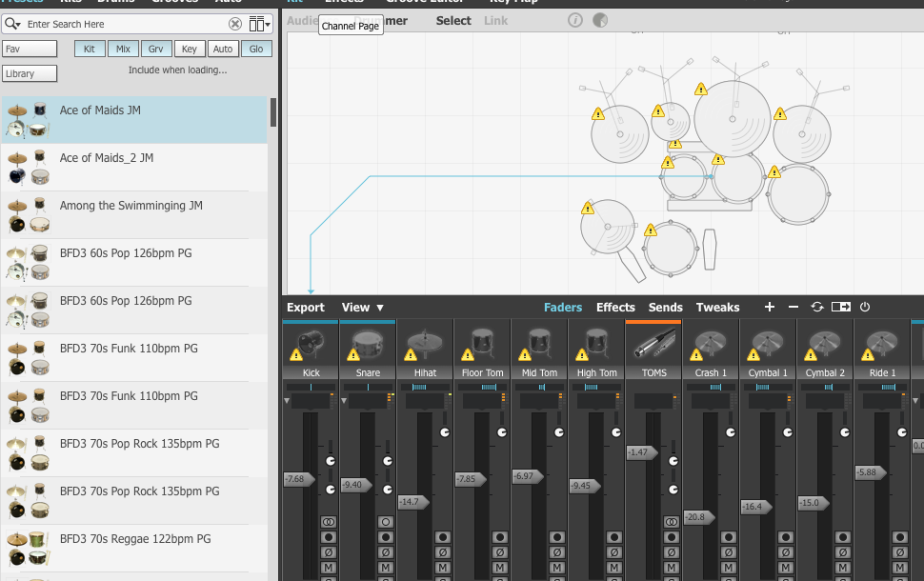924x581 pixels.
Task: Click the Hihat channel icon
Action: (x=425, y=344)
